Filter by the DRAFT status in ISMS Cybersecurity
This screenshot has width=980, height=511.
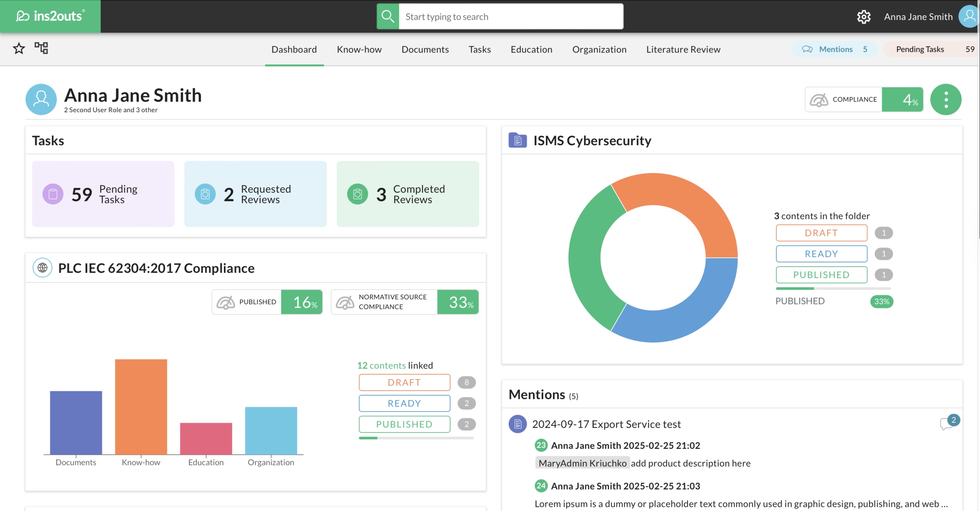(x=821, y=233)
